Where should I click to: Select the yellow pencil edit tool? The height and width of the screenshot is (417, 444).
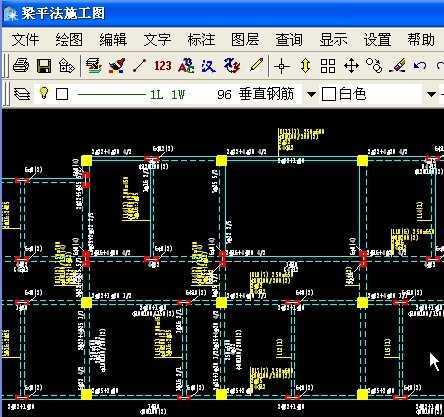point(256,65)
